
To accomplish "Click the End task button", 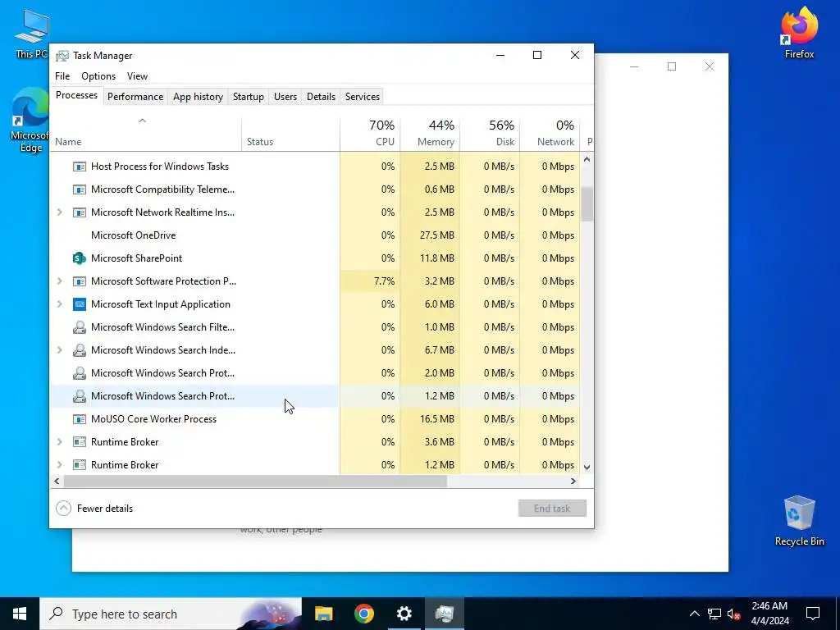I will [x=552, y=509].
